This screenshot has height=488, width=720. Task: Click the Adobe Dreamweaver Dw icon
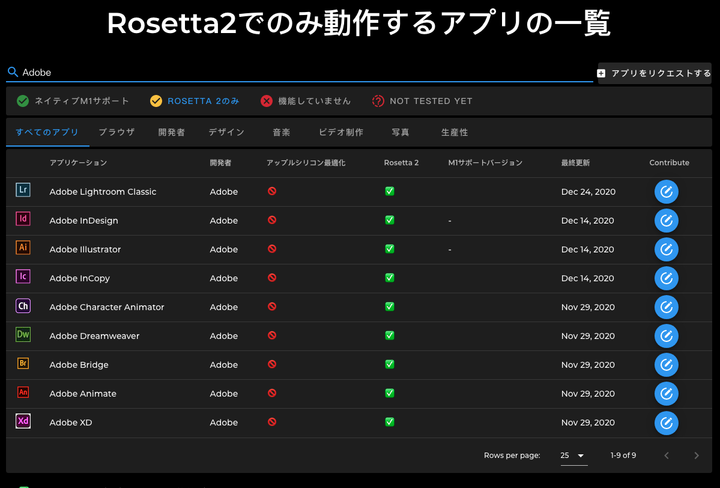(23, 334)
